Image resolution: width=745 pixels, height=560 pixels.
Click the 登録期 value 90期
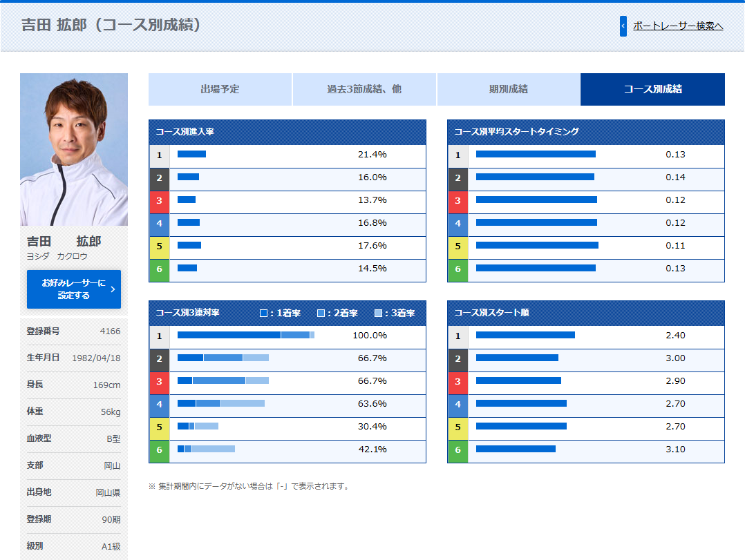pyautogui.click(x=111, y=520)
